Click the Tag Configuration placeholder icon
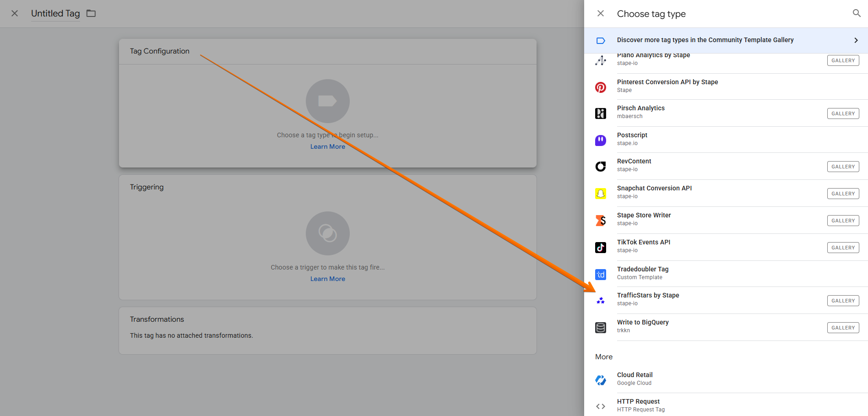Screen dimensions: 868x416 click(328, 101)
